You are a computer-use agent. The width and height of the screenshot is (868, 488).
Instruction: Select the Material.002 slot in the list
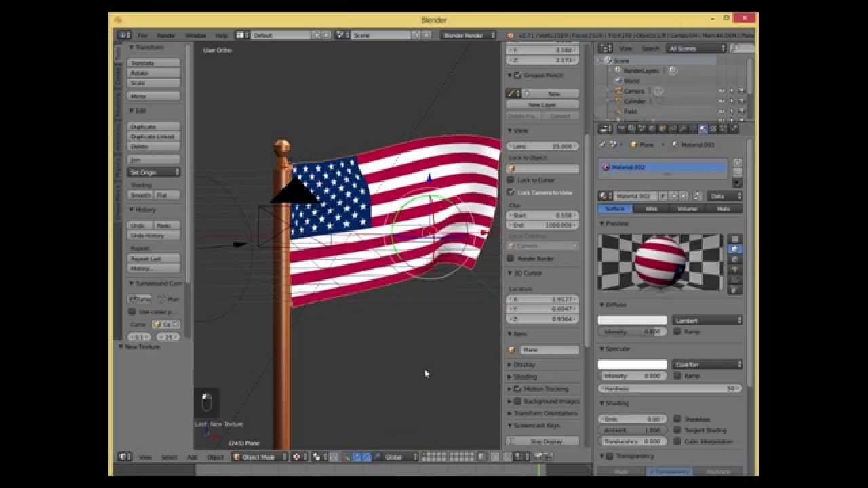pos(663,167)
